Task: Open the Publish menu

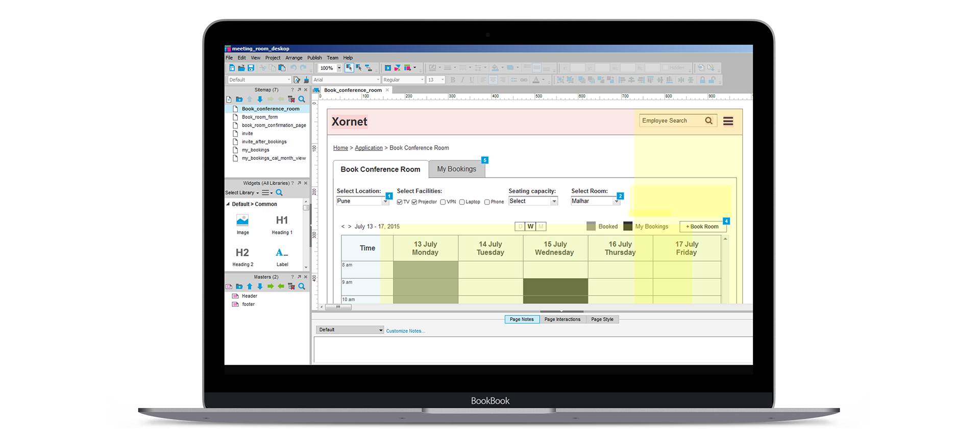Action: tap(314, 58)
